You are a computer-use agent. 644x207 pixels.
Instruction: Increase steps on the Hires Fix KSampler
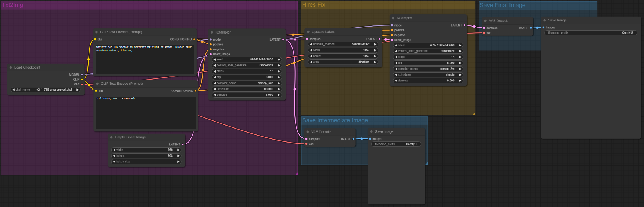(x=460, y=57)
